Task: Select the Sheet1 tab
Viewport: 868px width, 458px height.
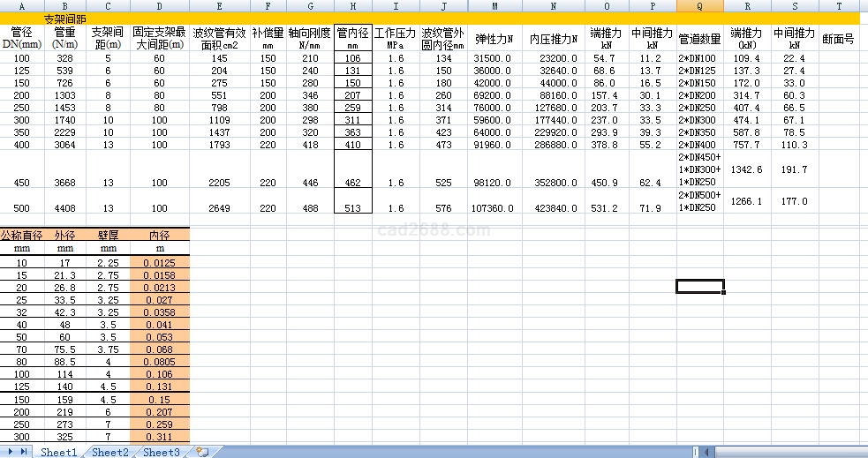Action: click(59, 452)
